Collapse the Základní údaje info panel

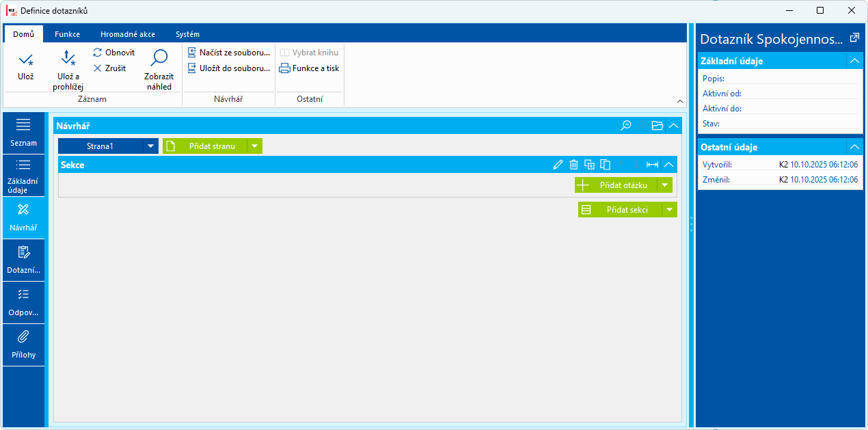(854, 61)
